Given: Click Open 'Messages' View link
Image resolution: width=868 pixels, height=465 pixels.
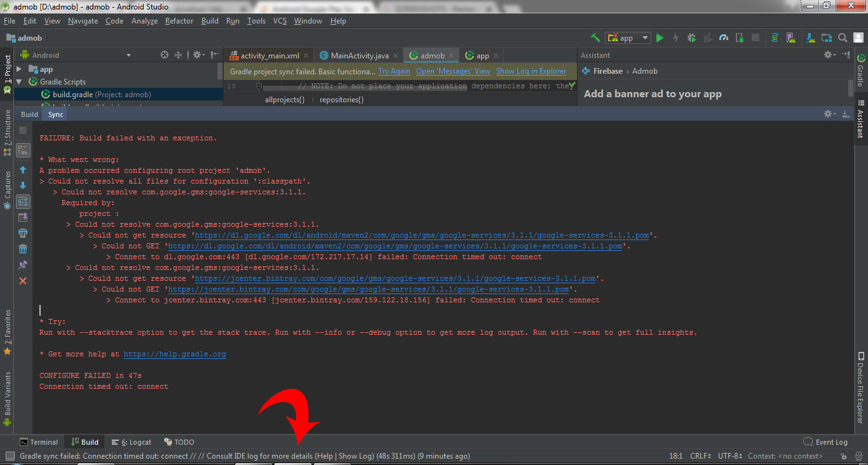Looking at the screenshot, I should (x=453, y=72).
